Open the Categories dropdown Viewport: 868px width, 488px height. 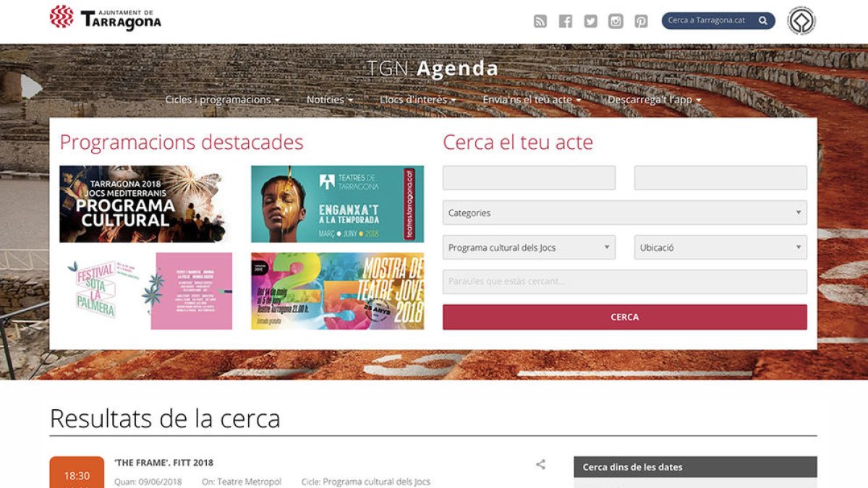tap(624, 213)
